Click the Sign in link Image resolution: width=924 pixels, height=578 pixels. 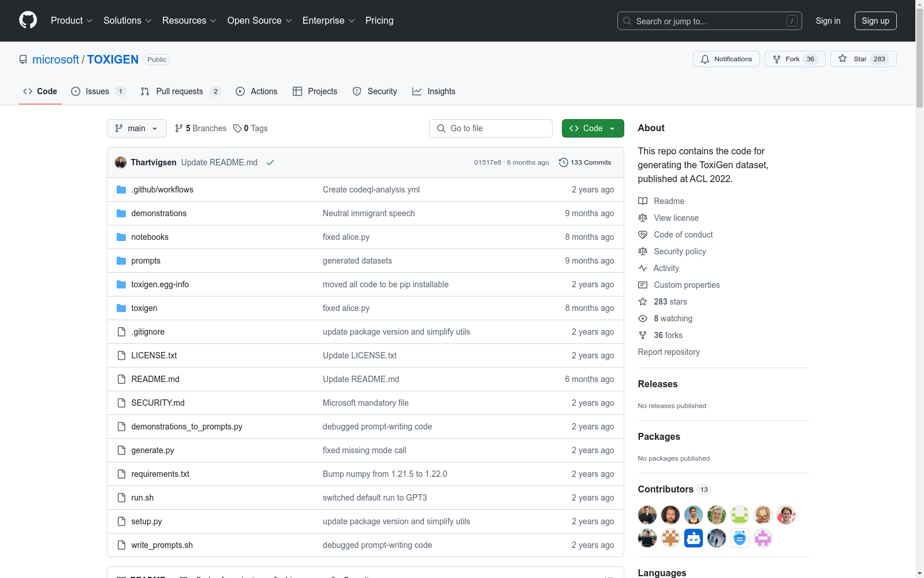(828, 21)
